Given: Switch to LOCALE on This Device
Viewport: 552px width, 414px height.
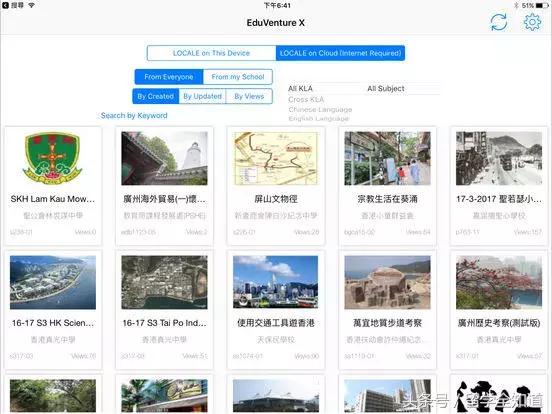Looking at the screenshot, I should [x=211, y=53].
